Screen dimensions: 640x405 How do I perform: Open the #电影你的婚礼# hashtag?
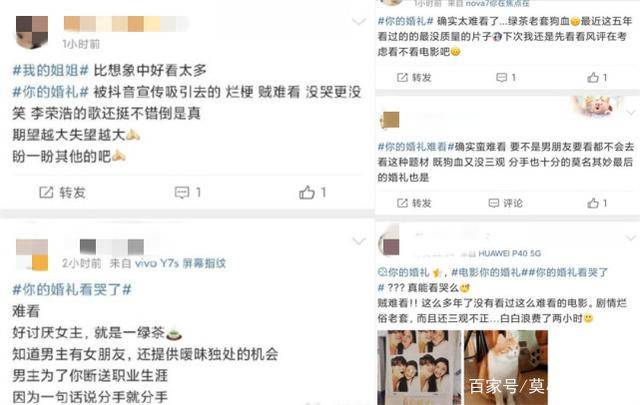pyautogui.click(x=486, y=272)
